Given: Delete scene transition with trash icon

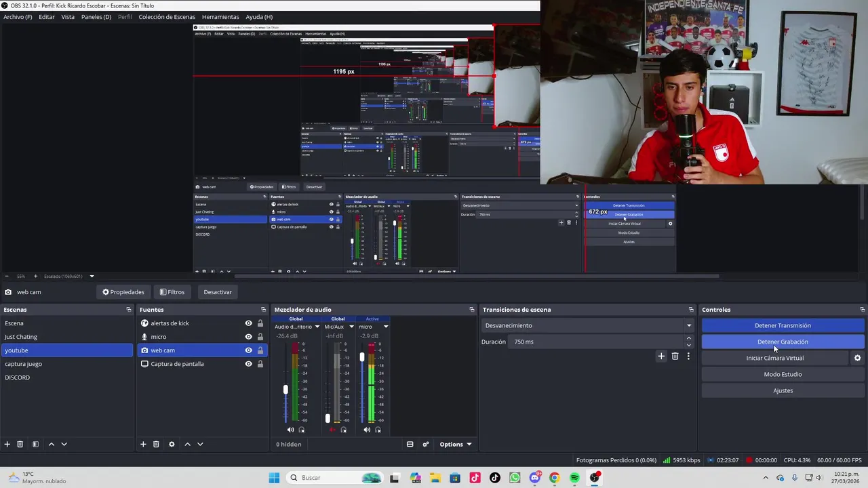Looking at the screenshot, I should click(675, 356).
